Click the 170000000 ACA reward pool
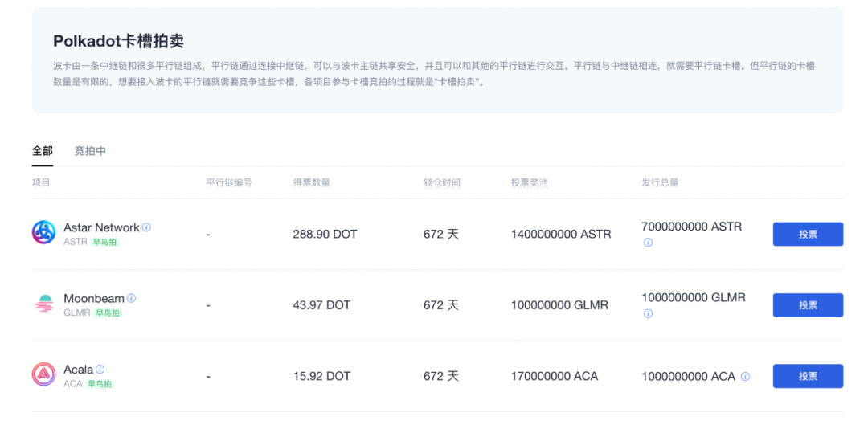 (x=554, y=376)
